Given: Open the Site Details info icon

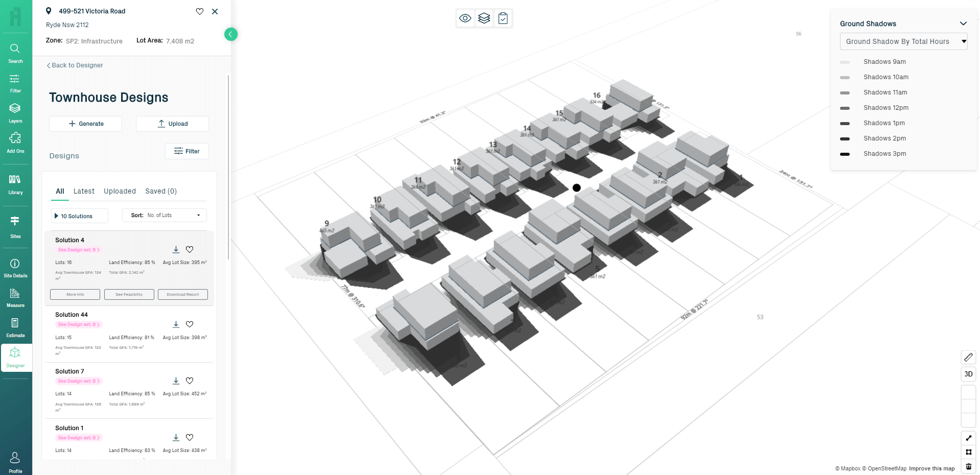Looking at the screenshot, I should (15, 268).
